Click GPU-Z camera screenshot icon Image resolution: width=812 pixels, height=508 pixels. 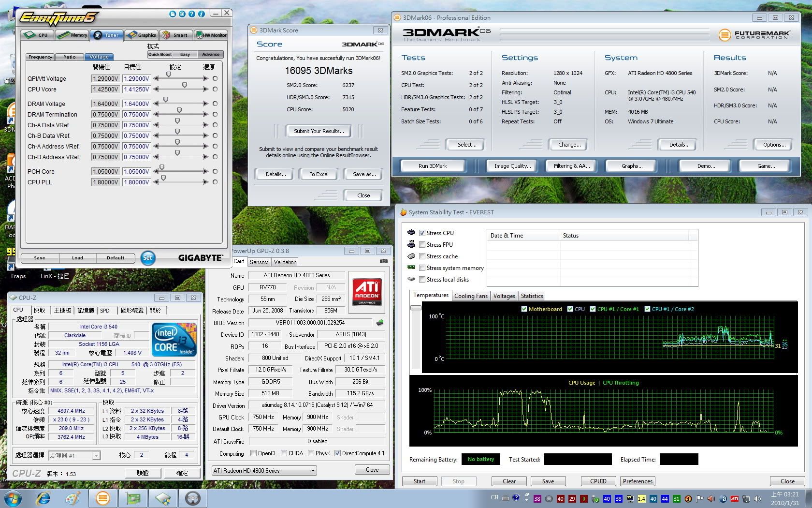384,261
